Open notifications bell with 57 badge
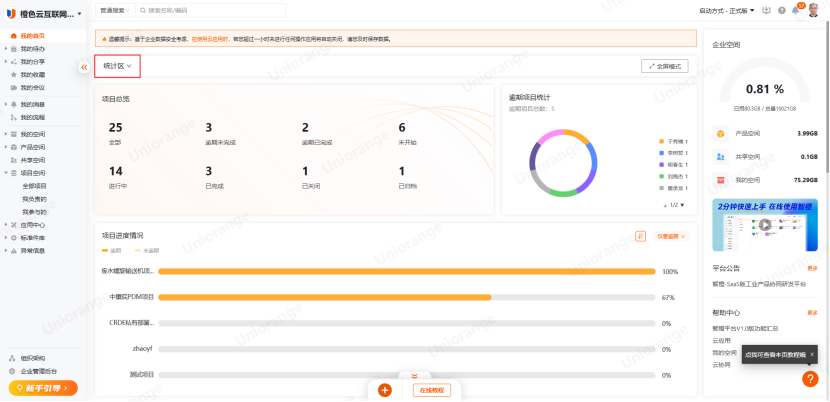Image resolution: width=830 pixels, height=402 pixels. point(796,10)
